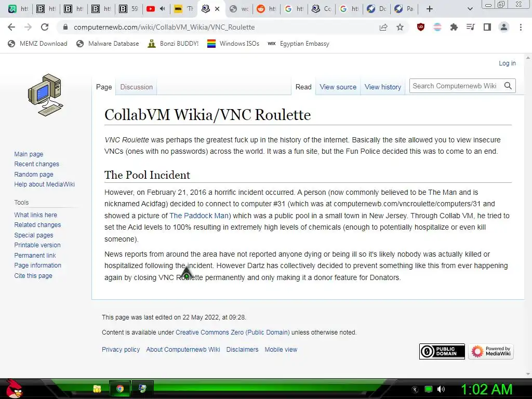Screen dimensions: 532x399
Task: Expand the tab search dropdown
Action: (470, 9)
